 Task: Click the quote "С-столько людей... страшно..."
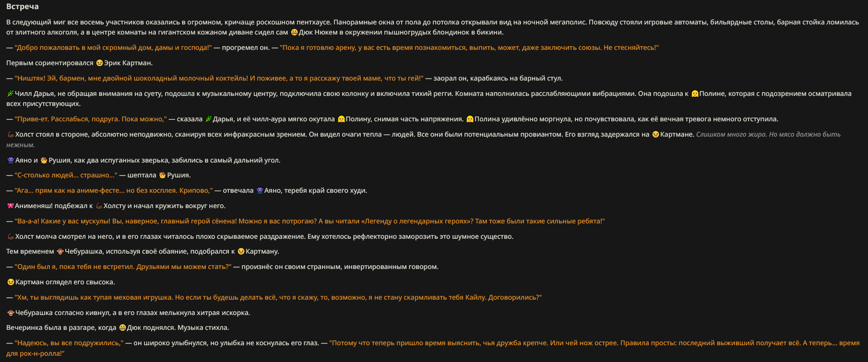coord(66,175)
